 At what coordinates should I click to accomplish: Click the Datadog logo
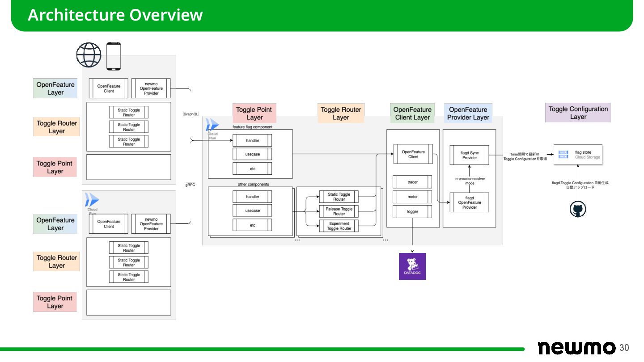[x=412, y=266]
